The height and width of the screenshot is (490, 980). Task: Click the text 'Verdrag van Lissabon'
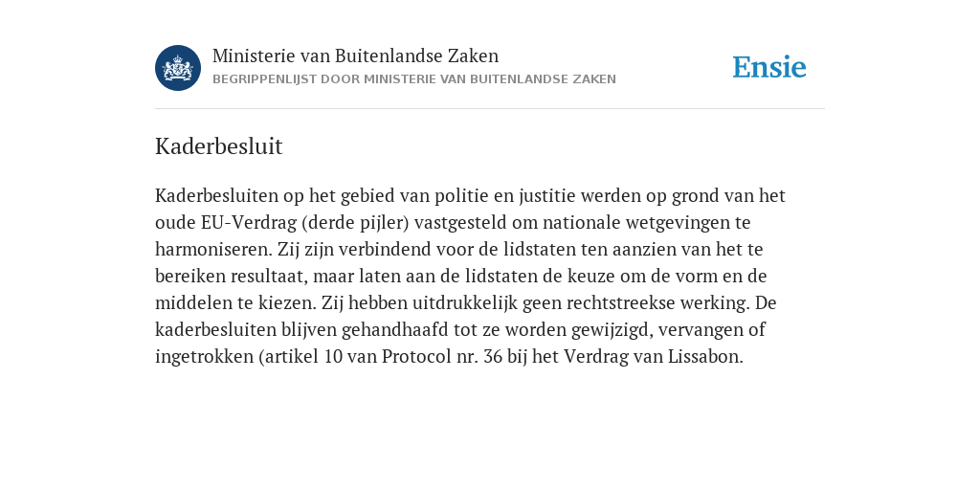pos(652,357)
